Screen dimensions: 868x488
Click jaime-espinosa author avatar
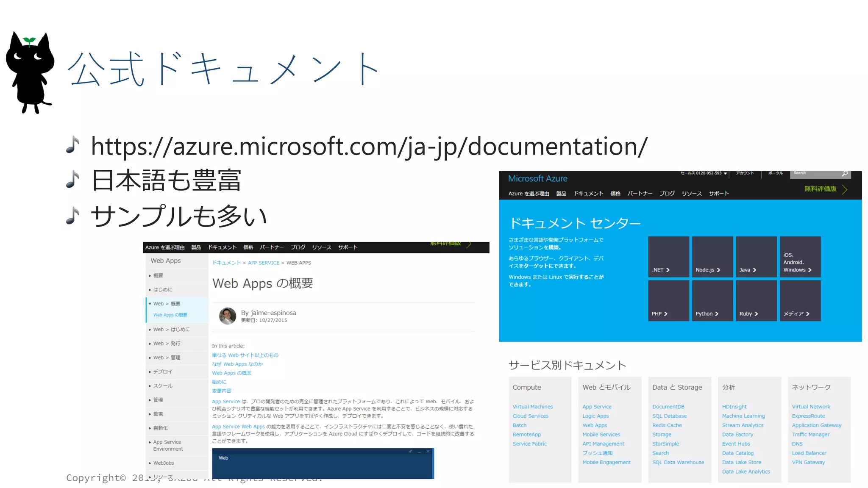click(228, 316)
